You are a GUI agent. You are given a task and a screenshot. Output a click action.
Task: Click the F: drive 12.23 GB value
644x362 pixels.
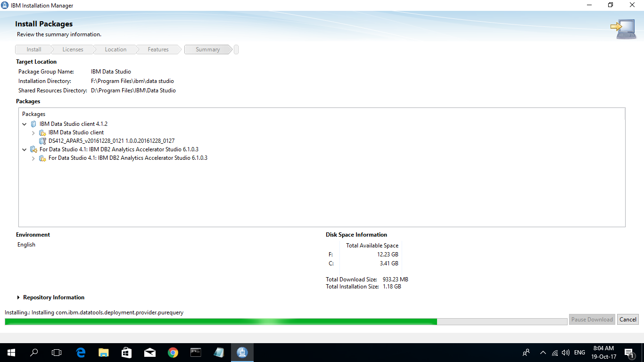click(388, 255)
